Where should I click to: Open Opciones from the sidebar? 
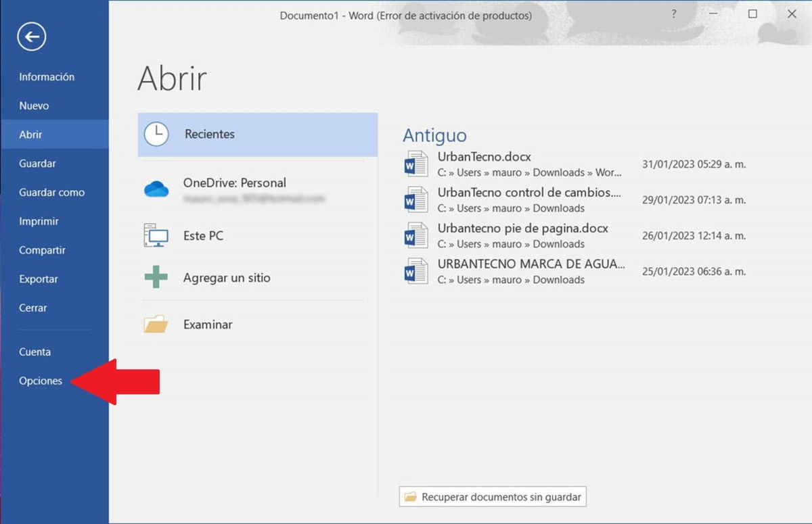pos(41,381)
